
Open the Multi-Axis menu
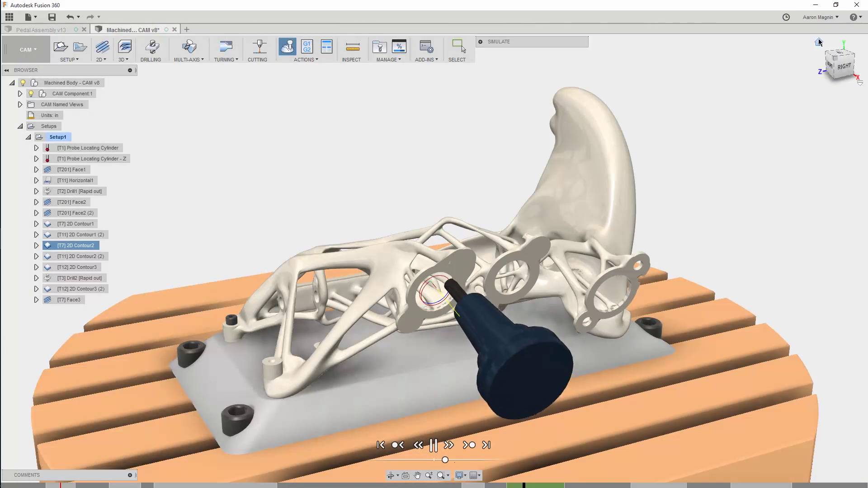coord(189,60)
